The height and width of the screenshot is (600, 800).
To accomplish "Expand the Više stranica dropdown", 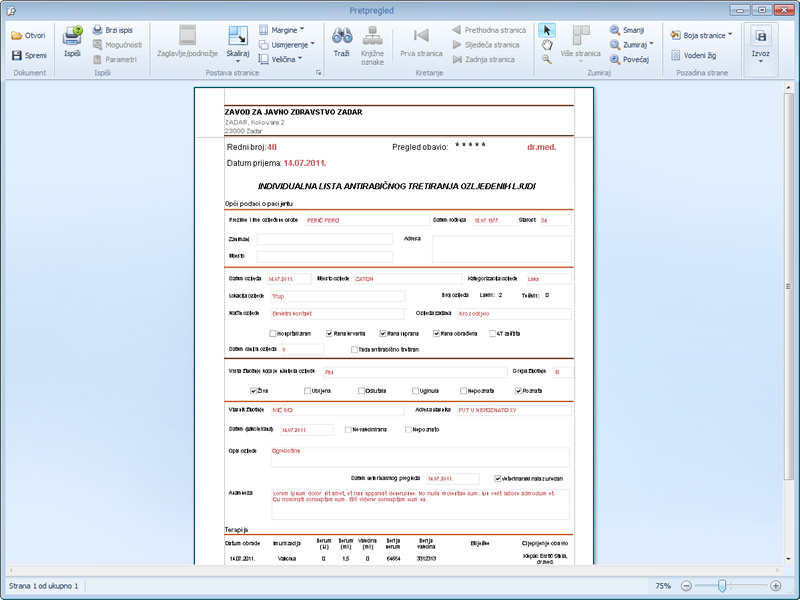I will (x=580, y=61).
